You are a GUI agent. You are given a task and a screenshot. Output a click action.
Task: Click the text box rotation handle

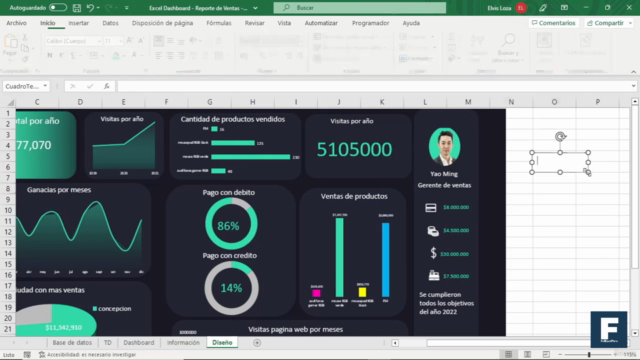(560, 137)
